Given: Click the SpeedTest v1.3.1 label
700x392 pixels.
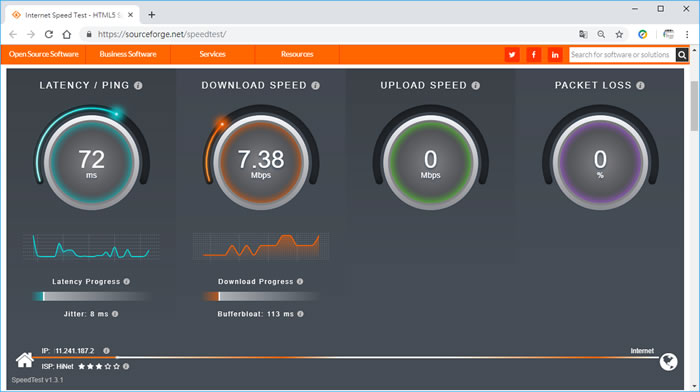Looking at the screenshot, I should tap(38, 380).
